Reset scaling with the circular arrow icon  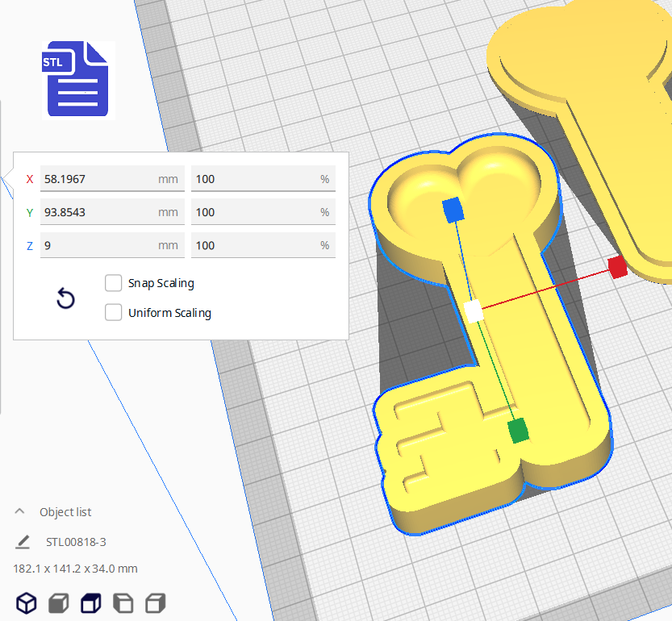pos(65,299)
